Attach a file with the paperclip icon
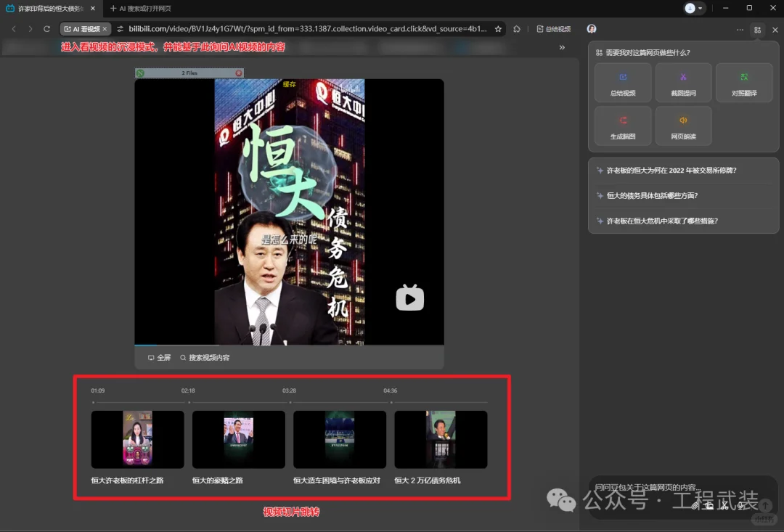This screenshot has width=784, height=532. point(695,506)
